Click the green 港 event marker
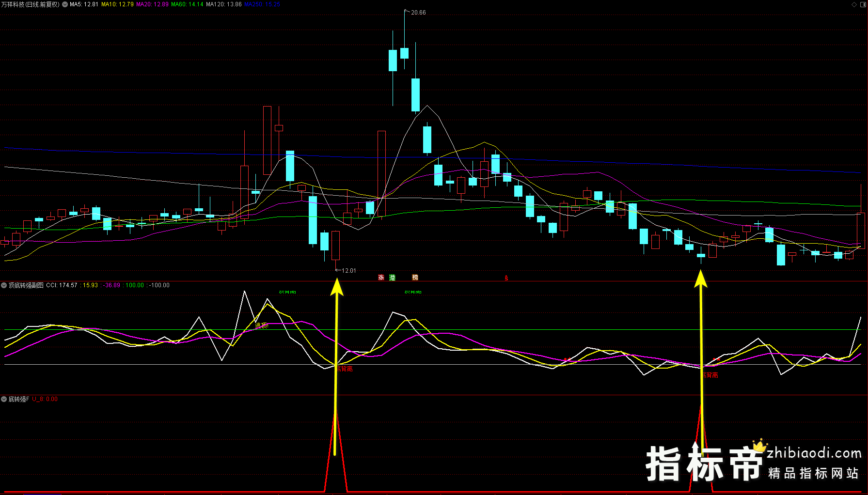 pyautogui.click(x=392, y=278)
